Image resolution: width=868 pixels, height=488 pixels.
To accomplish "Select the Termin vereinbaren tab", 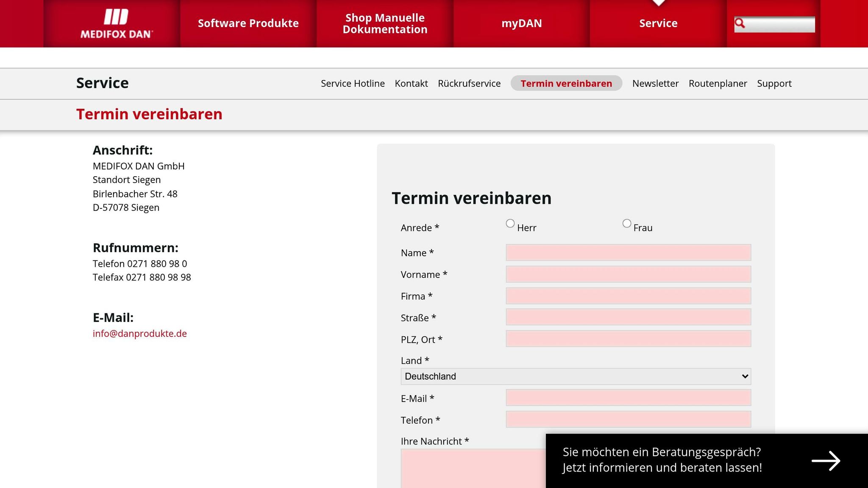I will pos(566,83).
